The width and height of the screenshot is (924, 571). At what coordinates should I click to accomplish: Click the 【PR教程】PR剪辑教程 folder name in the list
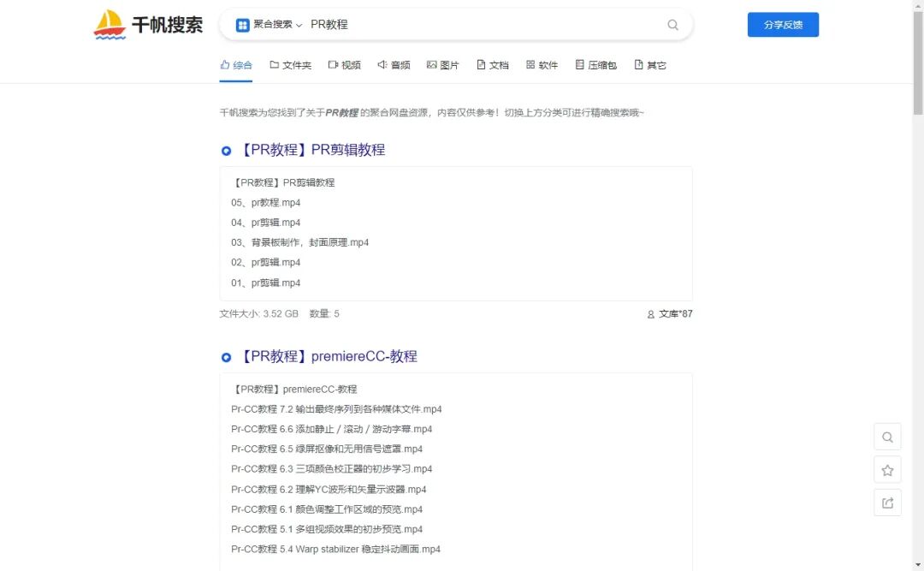pos(284,183)
